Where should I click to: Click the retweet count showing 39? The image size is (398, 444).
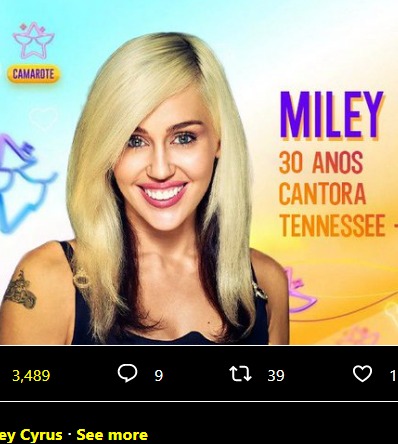coord(276,376)
